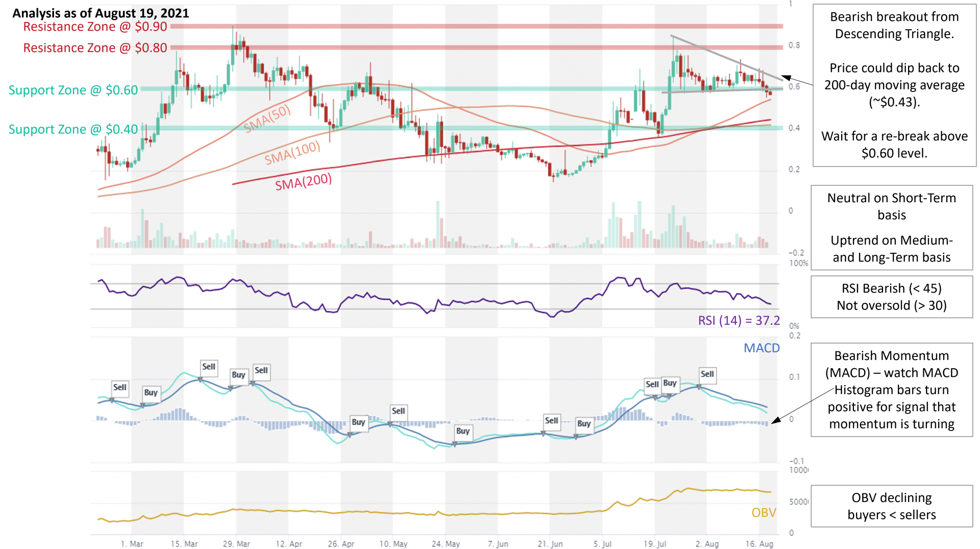Click the RSI (14) = 37.2 readout

coord(739,321)
